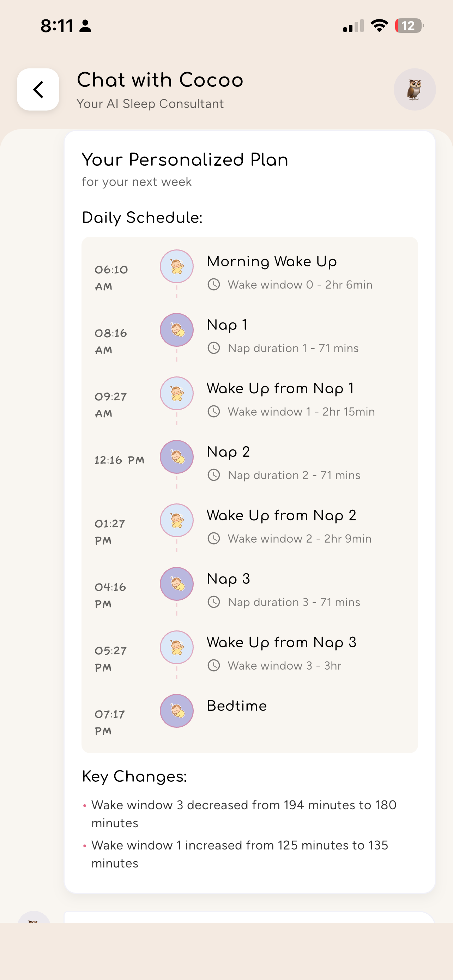This screenshot has height=980, width=453.
Task: Select the awake baby icon beside Wake Up from Nap 2
Action: click(x=176, y=520)
